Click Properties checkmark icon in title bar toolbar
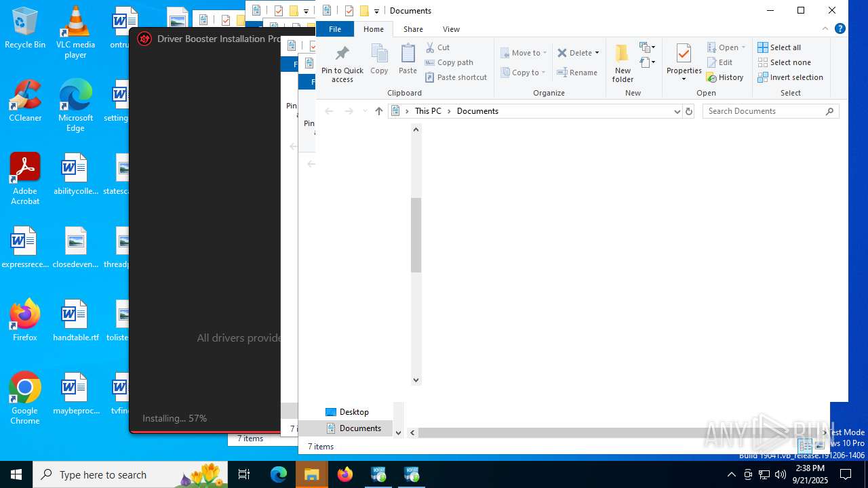The height and width of the screenshot is (488, 868). coord(349,11)
